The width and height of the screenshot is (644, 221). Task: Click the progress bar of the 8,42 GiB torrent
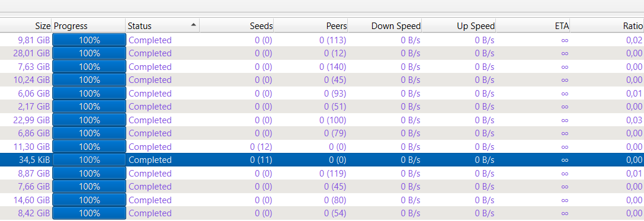pyautogui.click(x=89, y=213)
